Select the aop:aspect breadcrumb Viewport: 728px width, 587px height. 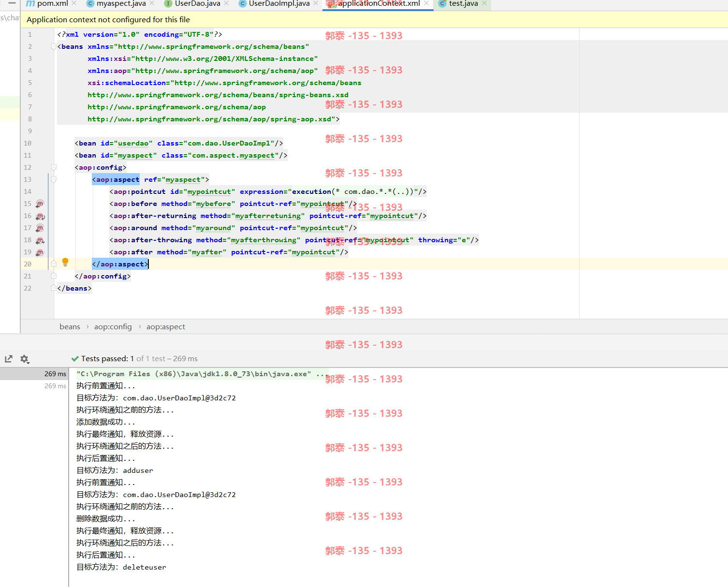click(x=166, y=327)
